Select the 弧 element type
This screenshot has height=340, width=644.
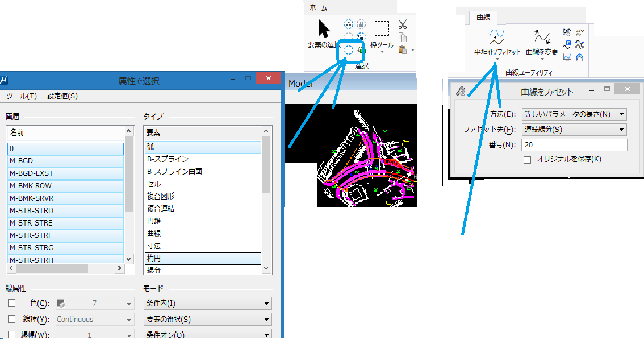(203, 147)
